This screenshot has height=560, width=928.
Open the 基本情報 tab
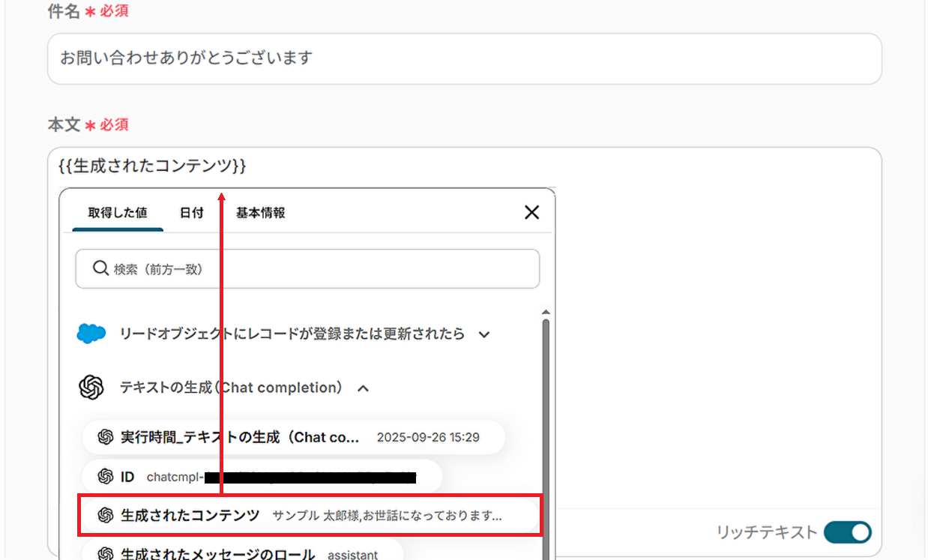click(260, 212)
